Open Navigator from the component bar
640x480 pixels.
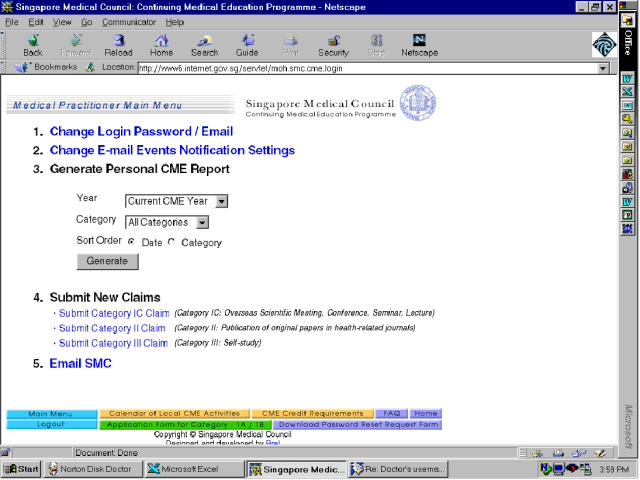537,453
